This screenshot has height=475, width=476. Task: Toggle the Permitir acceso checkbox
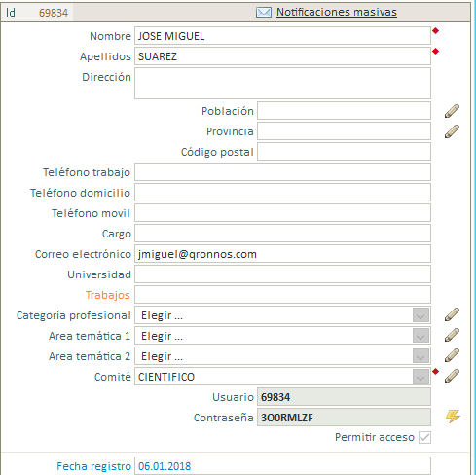click(x=424, y=437)
